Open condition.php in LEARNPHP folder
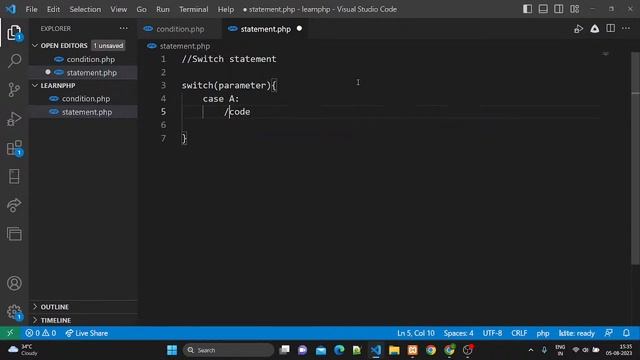The height and width of the screenshot is (360, 640). point(86,98)
